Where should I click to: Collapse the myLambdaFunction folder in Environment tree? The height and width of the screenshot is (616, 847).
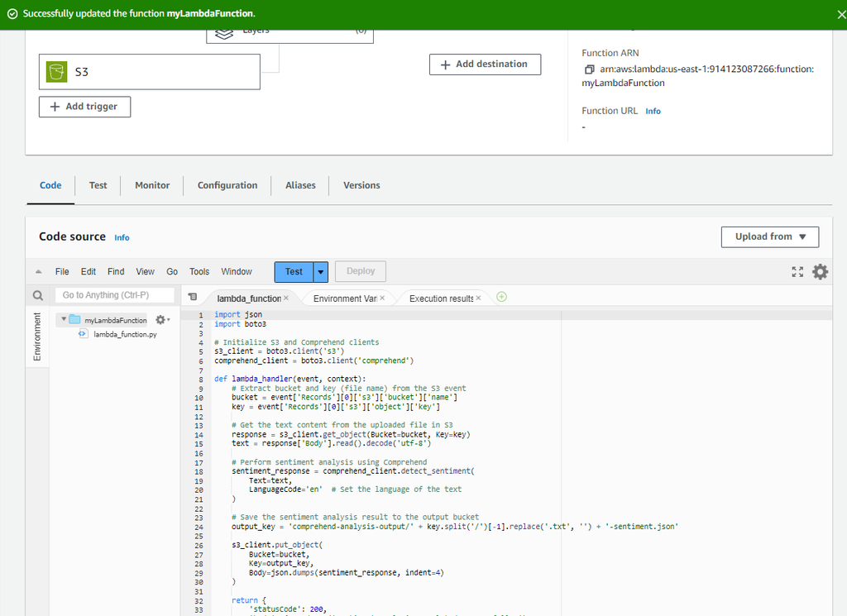click(x=63, y=318)
